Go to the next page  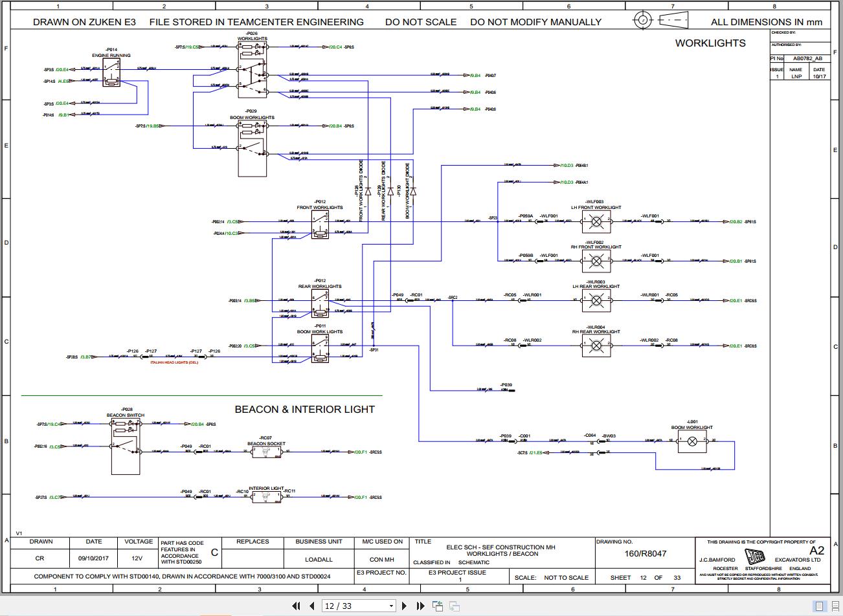pos(405,606)
